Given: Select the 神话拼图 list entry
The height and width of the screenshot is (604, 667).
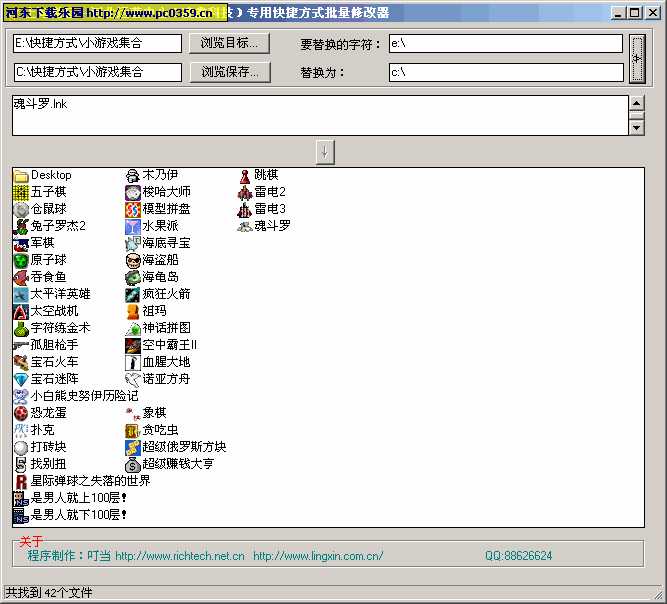Looking at the screenshot, I should 158,328.
